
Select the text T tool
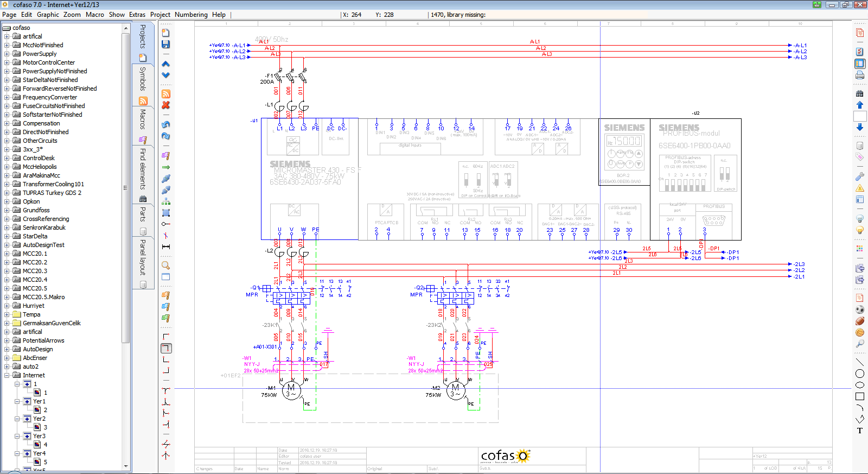coord(860,431)
